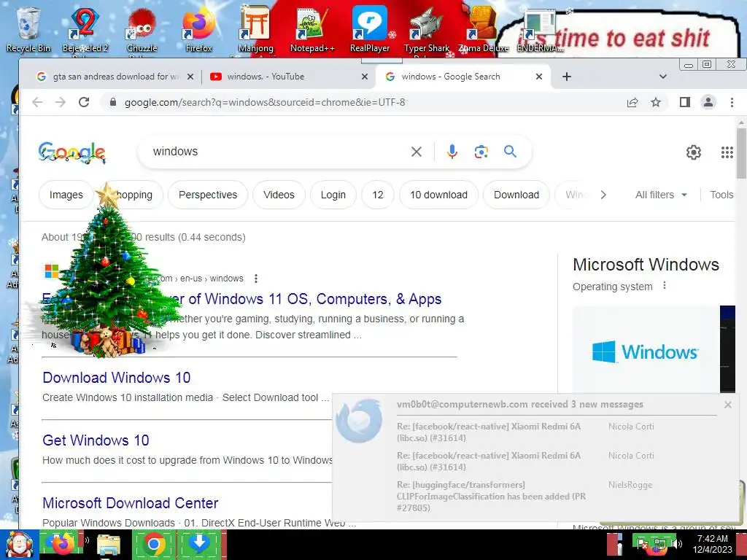Screen dimensions: 747x560
Task: Dismiss the Thunderbird new messages notification
Action: [727, 405]
